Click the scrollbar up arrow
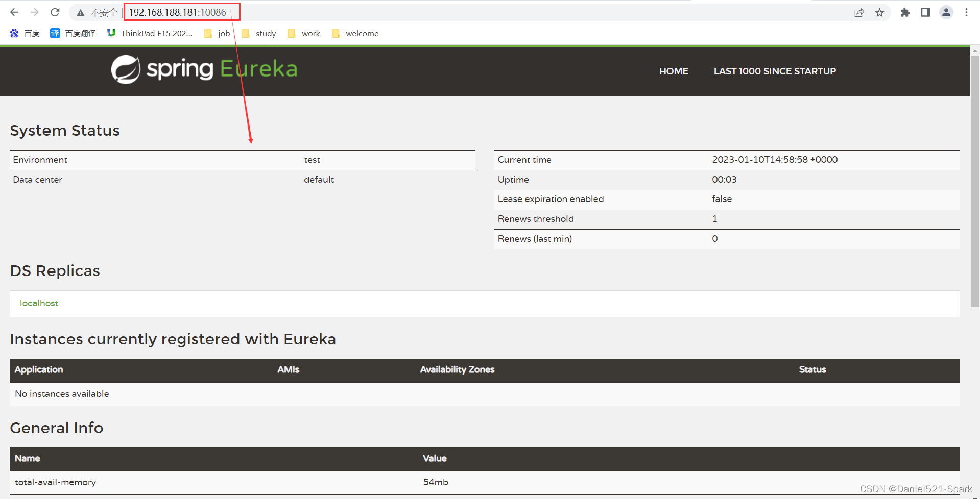The image size is (980, 499). click(x=975, y=51)
